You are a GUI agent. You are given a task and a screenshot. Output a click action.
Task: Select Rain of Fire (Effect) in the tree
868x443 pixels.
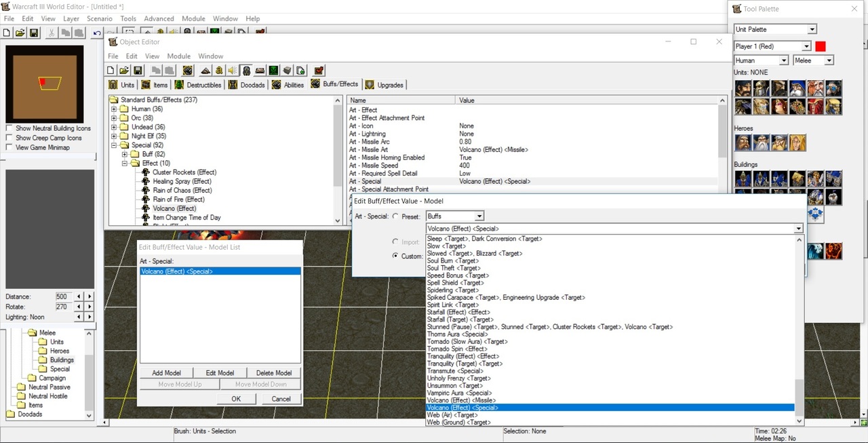pyautogui.click(x=178, y=199)
